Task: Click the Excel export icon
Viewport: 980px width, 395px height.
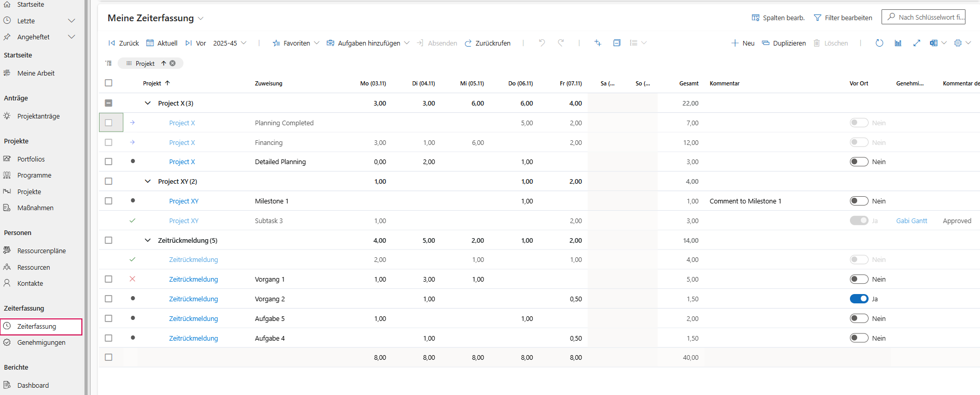Action: [933, 43]
